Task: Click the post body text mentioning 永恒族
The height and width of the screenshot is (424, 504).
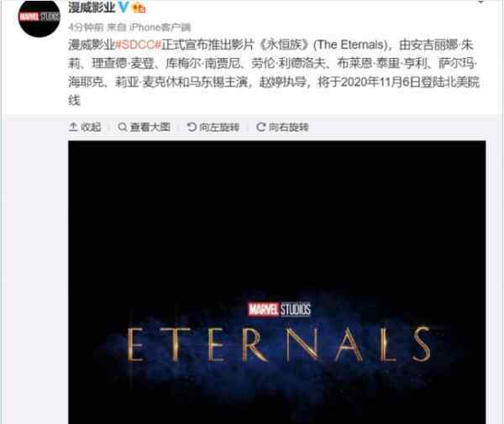Action: pos(274,72)
